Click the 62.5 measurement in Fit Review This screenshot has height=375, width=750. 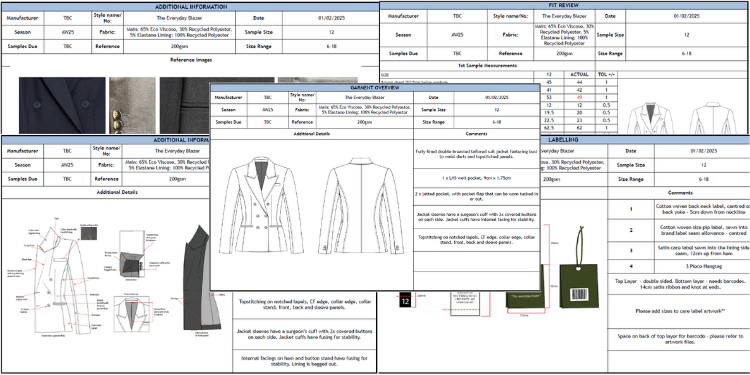click(549, 128)
